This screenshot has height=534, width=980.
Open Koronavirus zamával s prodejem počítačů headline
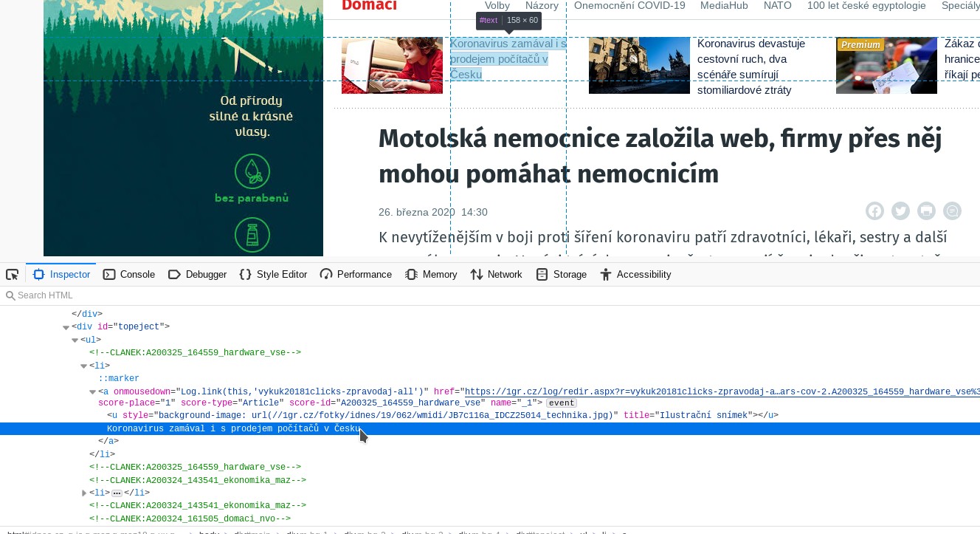tap(508, 59)
